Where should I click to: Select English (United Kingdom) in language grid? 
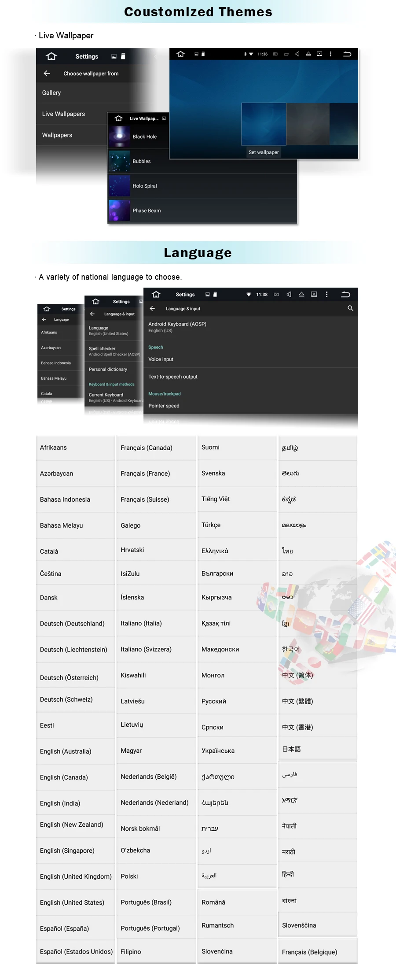pyautogui.click(x=76, y=876)
